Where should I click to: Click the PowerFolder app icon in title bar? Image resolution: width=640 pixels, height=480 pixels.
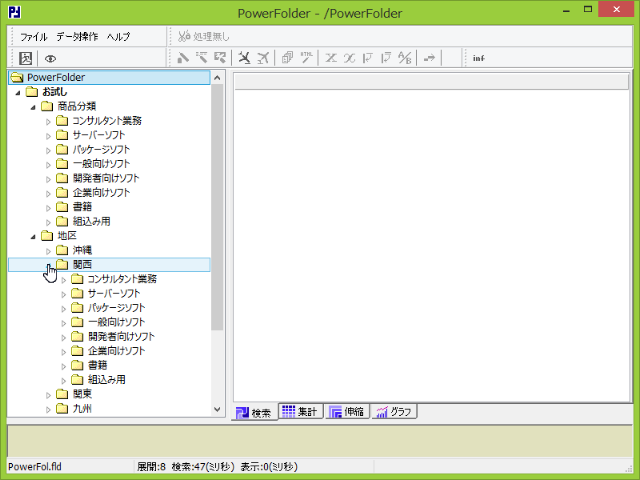point(14,12)
